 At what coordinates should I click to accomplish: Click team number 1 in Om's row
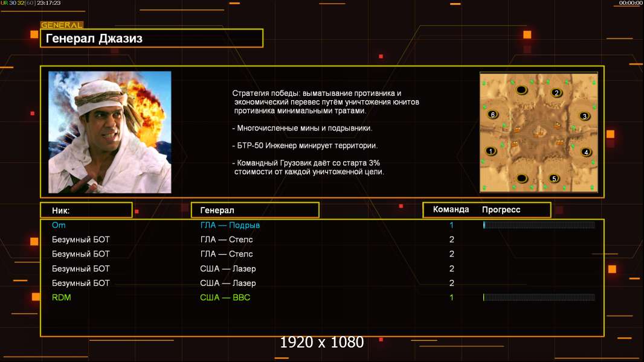(x=451, y=225)
